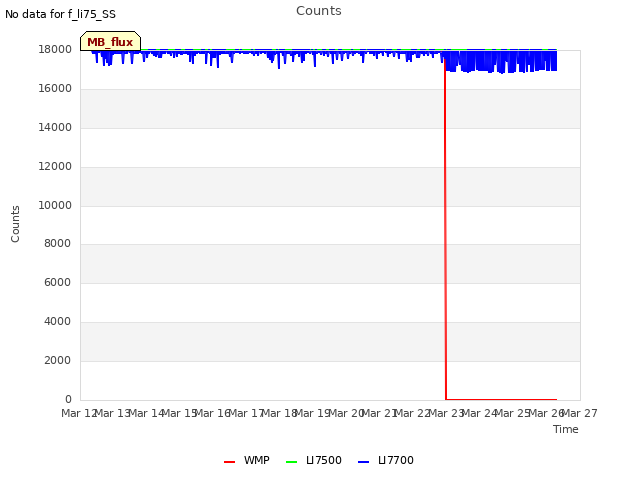Click the 8000 y-axis tick label

[x=58, y=243]
